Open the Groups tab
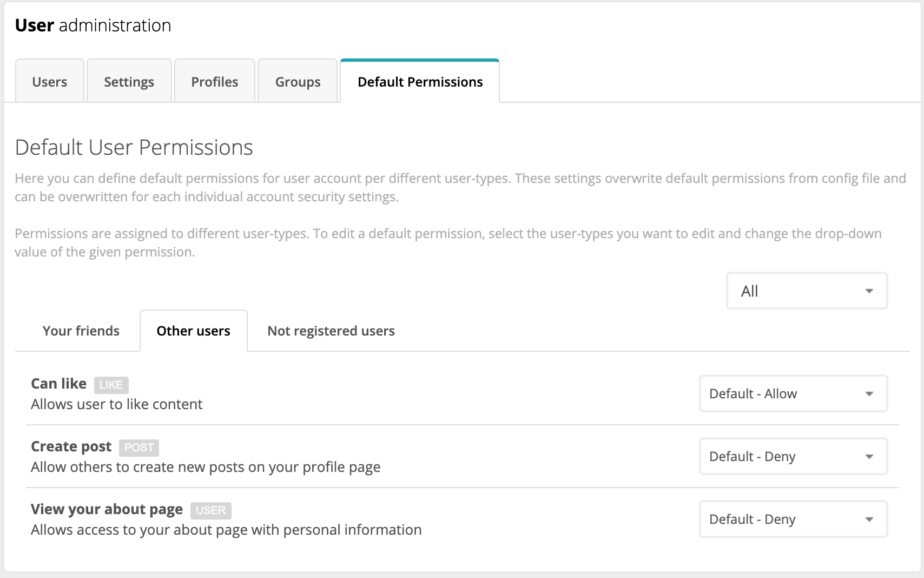The image size is (924, 578). pos(298,82)
